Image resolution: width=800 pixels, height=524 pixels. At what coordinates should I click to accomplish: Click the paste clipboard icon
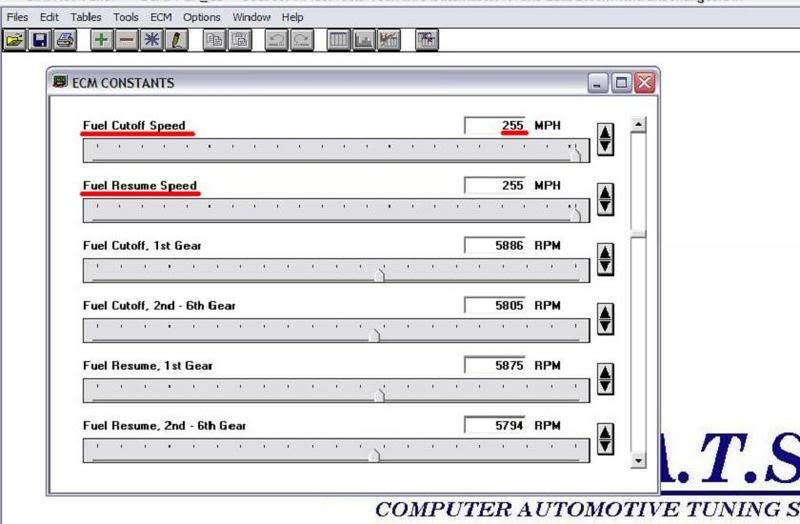point(240,41)
